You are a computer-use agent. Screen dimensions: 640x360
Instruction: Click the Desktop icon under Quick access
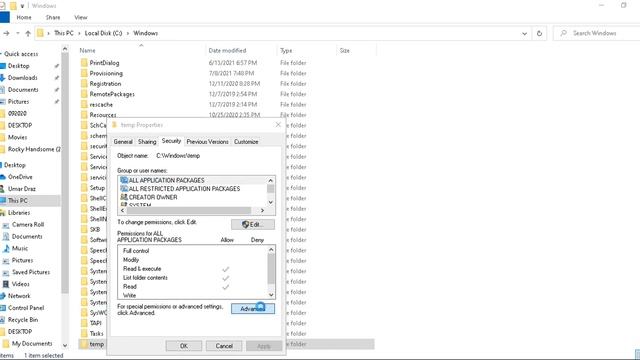coord(2,66)
